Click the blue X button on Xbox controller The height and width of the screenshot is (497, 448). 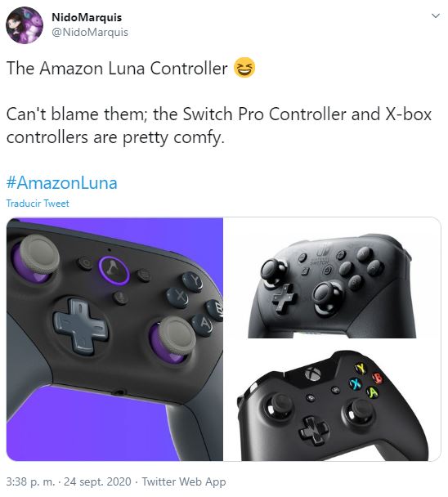click(x=356, y=383)
